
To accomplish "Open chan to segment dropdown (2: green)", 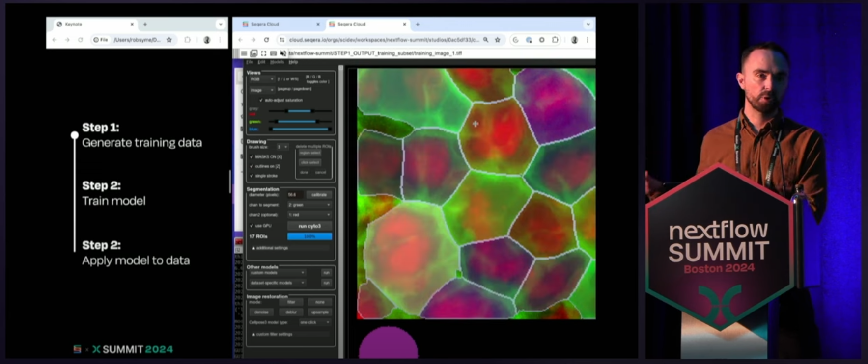I will (x=309, y=205).
